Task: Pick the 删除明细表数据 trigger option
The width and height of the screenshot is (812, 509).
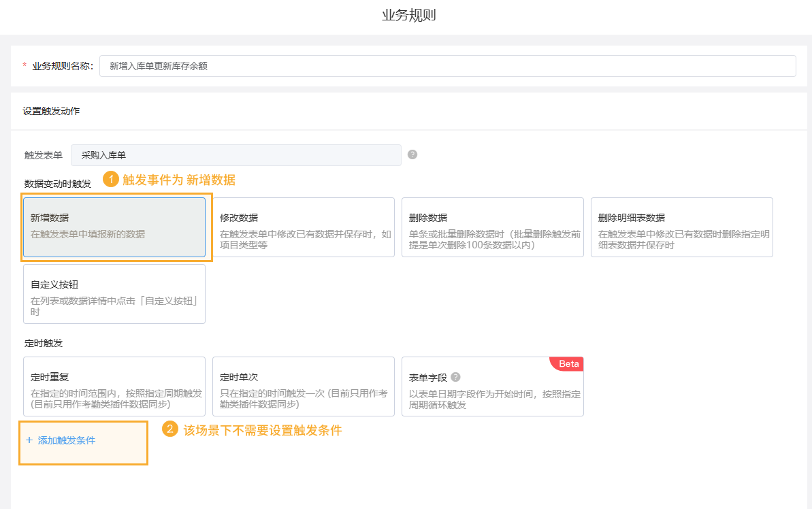Action: coord(681,227)
